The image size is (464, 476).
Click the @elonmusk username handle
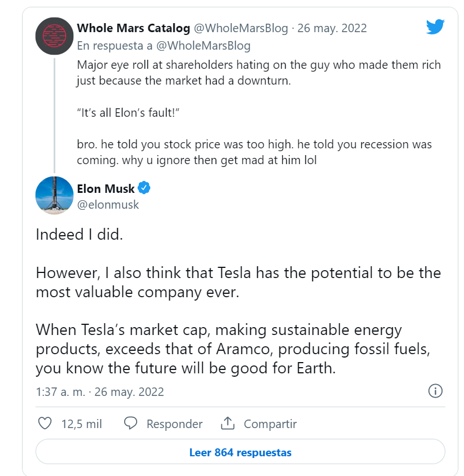click(x=108, y=204)
